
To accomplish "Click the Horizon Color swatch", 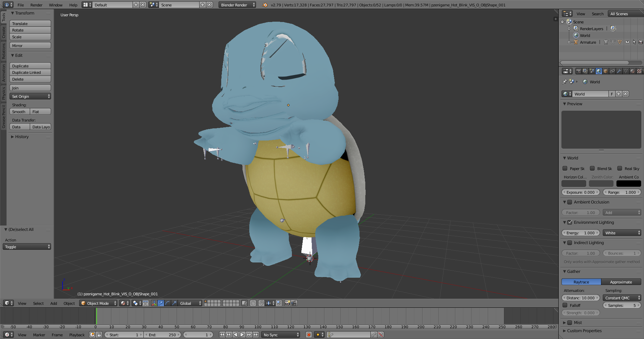I will [574, 183].
